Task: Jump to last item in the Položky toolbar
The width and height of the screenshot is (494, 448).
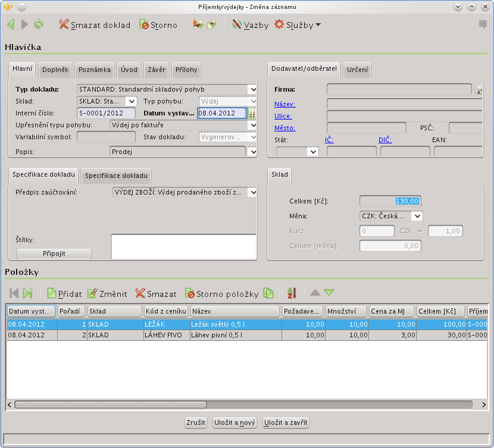Action: (x=28, y=293)
